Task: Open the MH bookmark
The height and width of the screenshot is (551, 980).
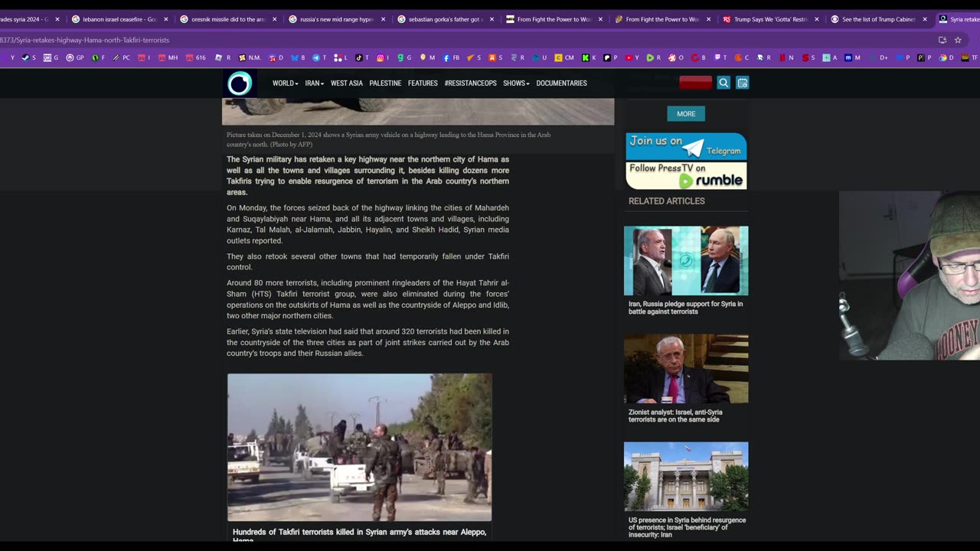Action: (168, 57)
